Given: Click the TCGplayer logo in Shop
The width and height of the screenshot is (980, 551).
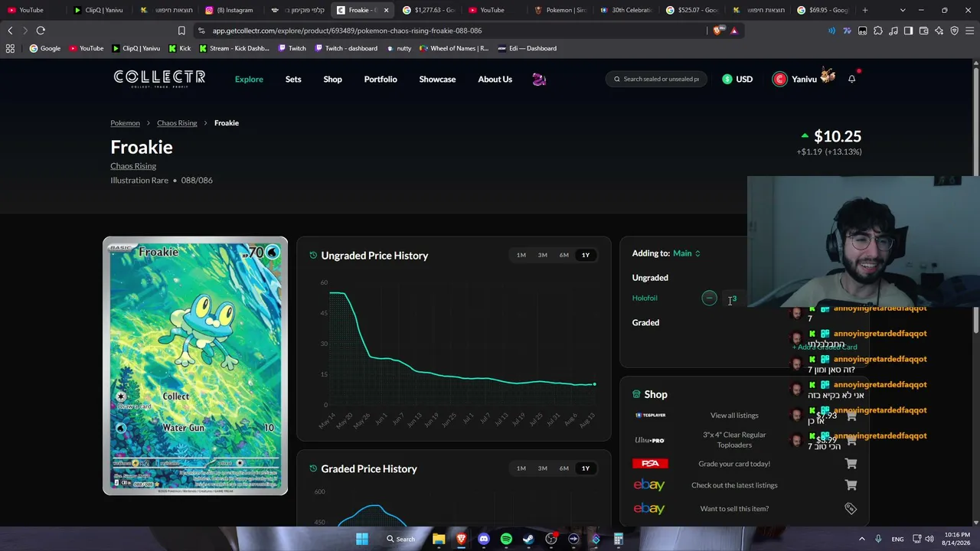Looking at the screenshot, I should (x=650, y=416).
